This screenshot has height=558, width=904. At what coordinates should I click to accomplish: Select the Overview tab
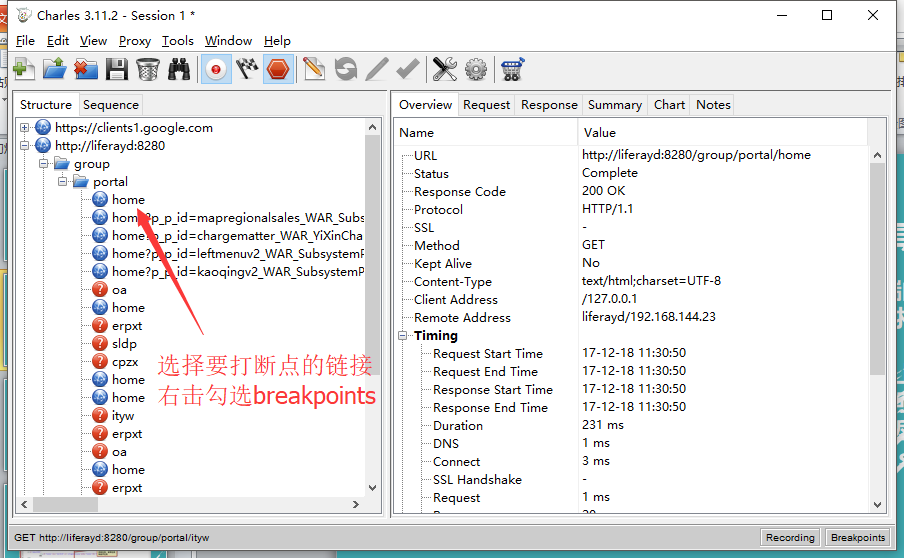click(425, 105)
